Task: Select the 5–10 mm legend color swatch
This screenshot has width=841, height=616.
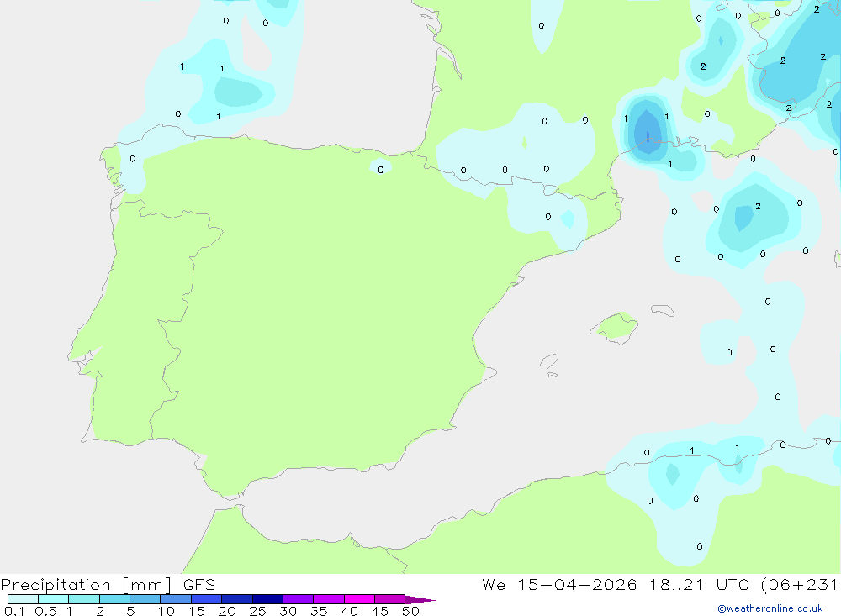Action: [x=145, y=599]
